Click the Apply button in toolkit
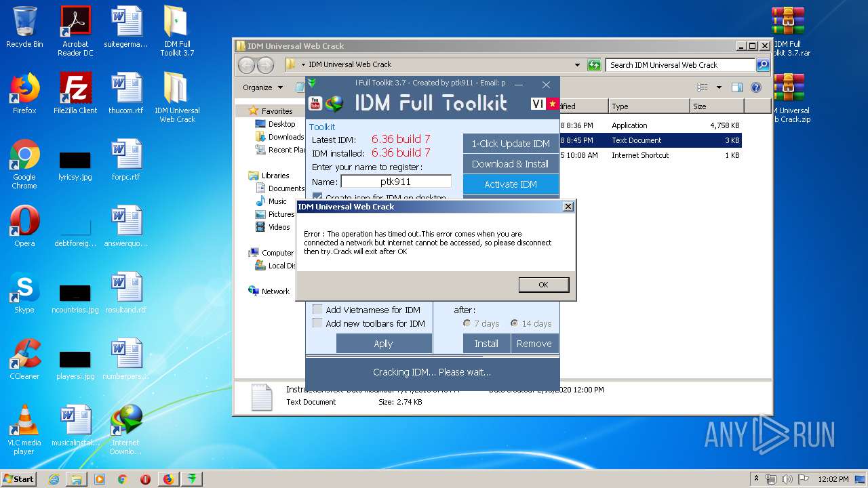The width and height of the screenshot is (868, 488). coord(384,344)
